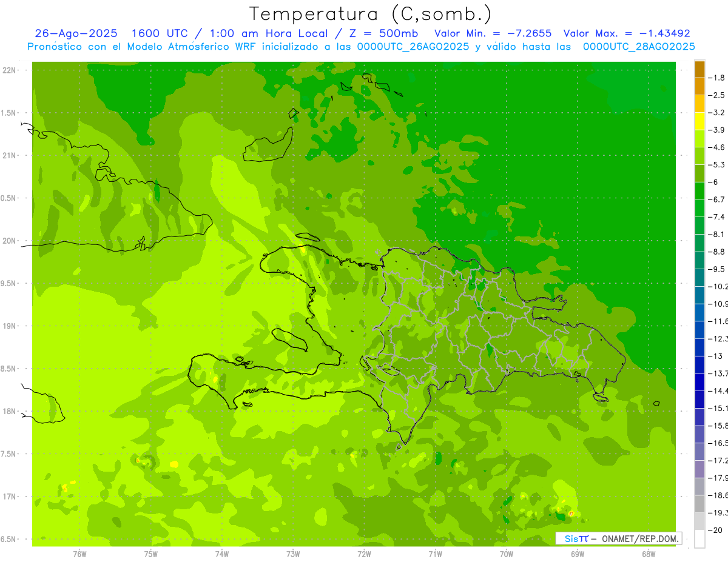Click the '-9.5' colorbar value
Viewport: 728px width, 562px height.
coord(717,269)
